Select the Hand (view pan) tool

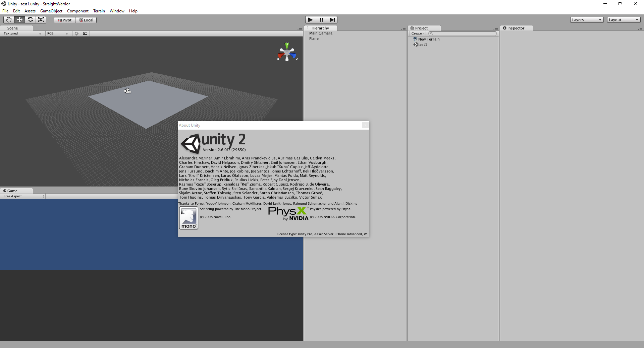coord(9,20)
